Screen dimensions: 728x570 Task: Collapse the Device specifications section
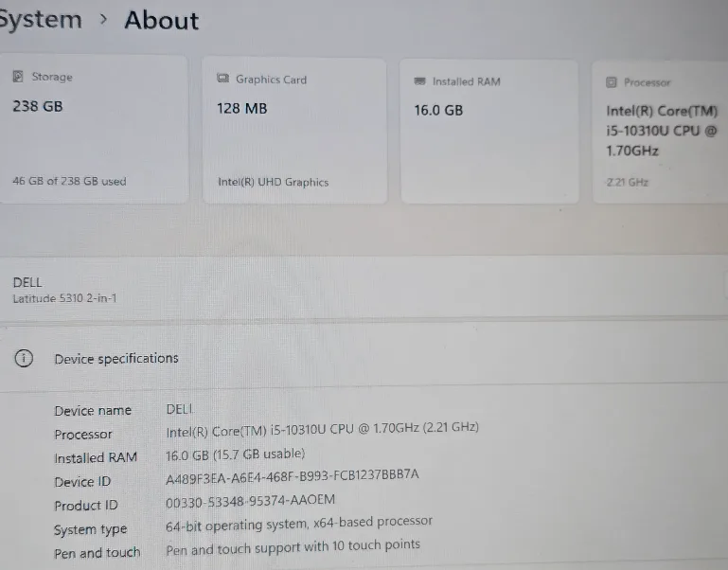116,358
